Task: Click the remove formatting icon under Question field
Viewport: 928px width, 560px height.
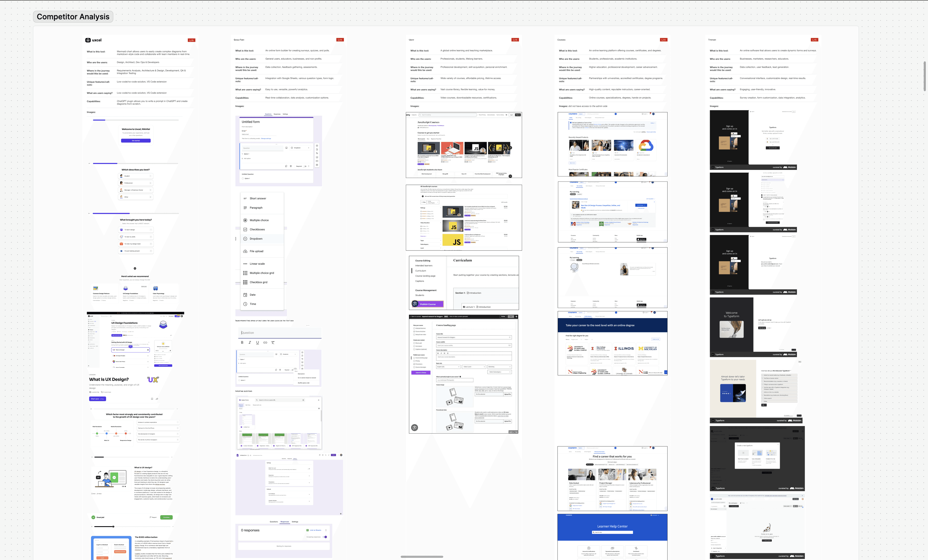Action: (273, 343)
